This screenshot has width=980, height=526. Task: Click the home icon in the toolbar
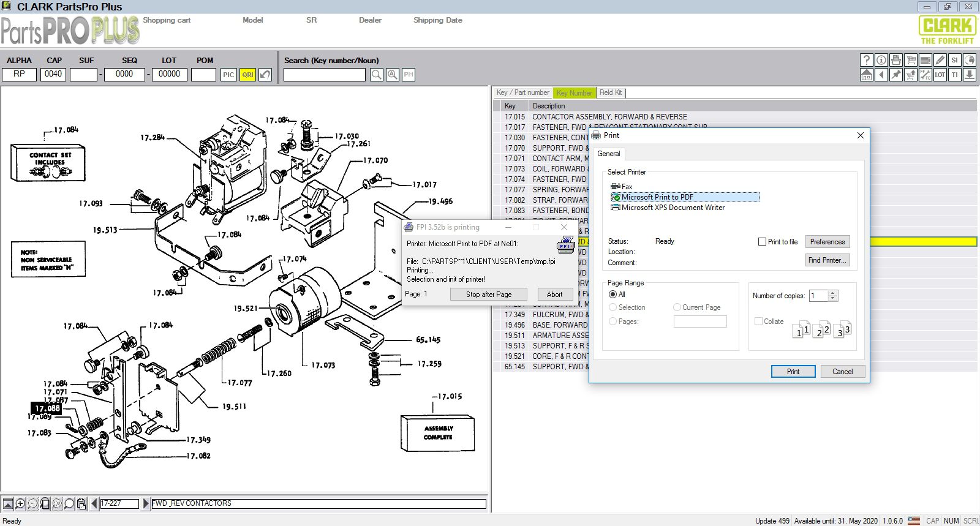coord(866,75)
